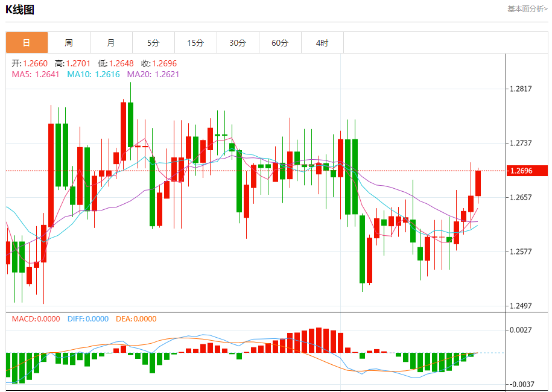Screen dimensions: 552x392
Task: Switch to the 月 monthly tab
Action: (x=111, y=43)
